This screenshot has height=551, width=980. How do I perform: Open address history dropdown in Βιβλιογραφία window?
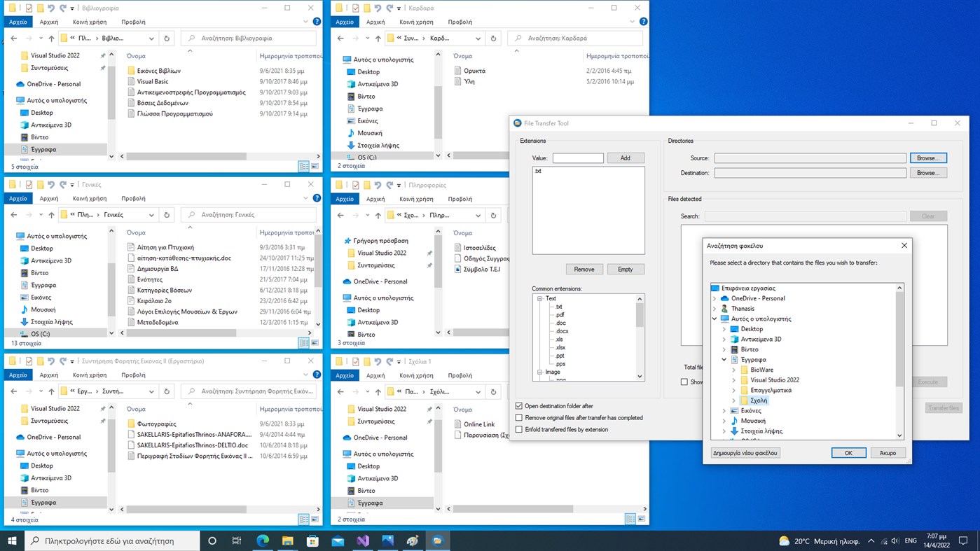click(x=151, y=39)
